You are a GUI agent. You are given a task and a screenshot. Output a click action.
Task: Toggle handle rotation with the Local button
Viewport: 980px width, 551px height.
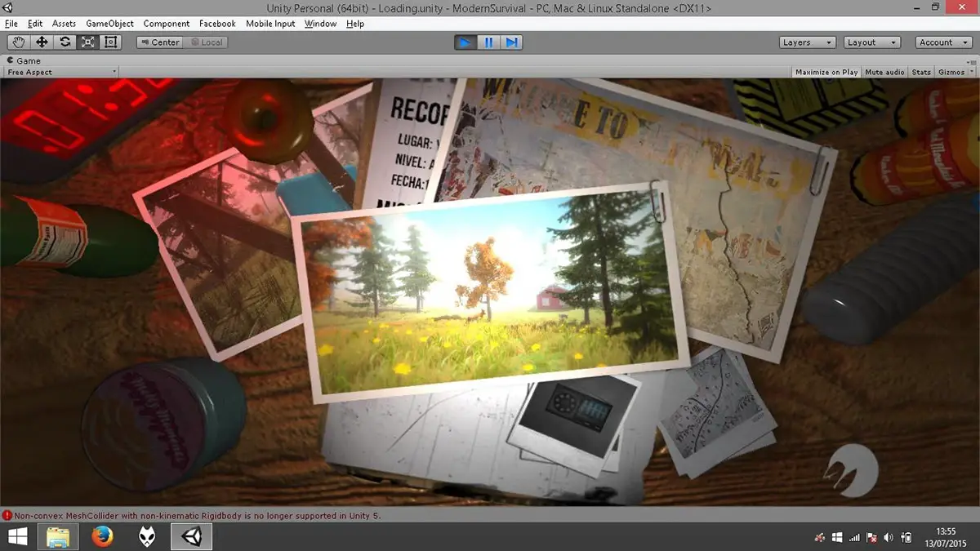[205, 42]
